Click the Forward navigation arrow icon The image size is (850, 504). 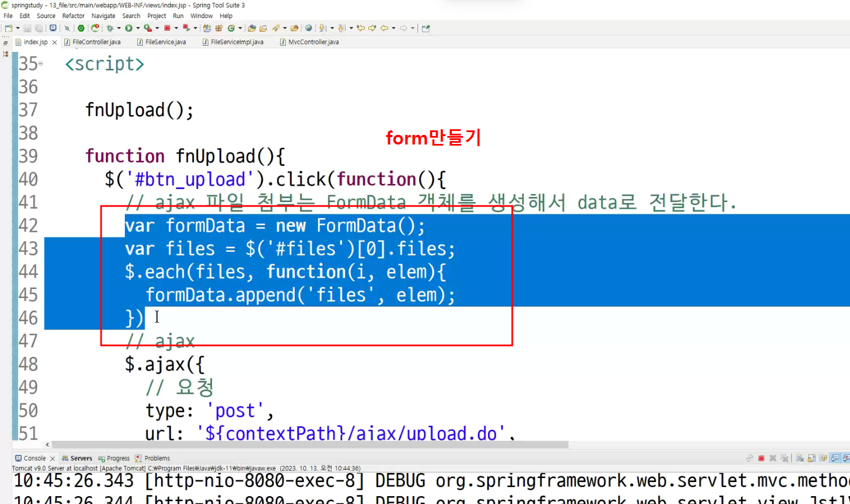tap(403, 28)
